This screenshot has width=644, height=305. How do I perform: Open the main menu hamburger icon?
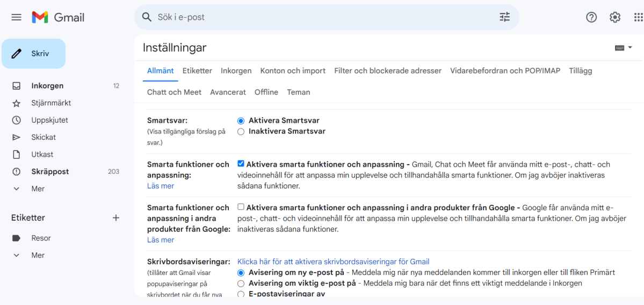(x=17, y=17)
